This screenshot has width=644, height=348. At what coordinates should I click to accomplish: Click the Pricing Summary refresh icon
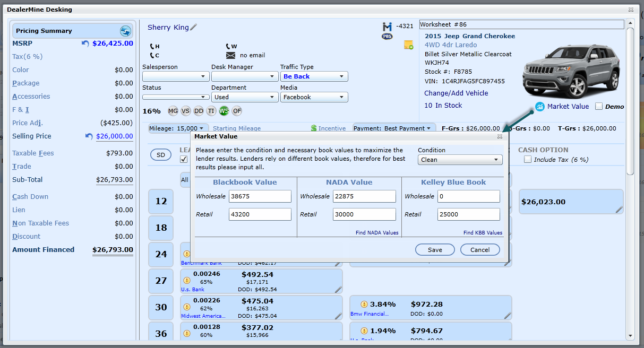tap(125, 31)
